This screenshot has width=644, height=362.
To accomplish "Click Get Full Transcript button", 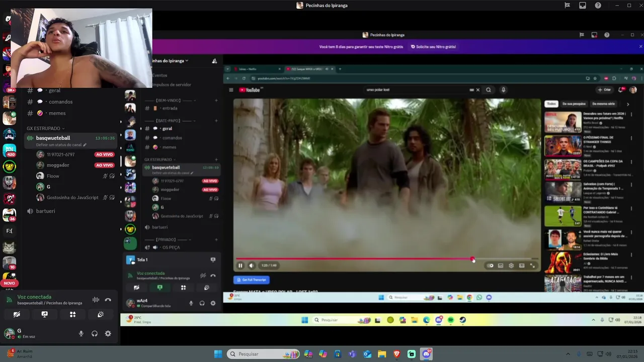I will pyautogui.click(x=252, y=280).
